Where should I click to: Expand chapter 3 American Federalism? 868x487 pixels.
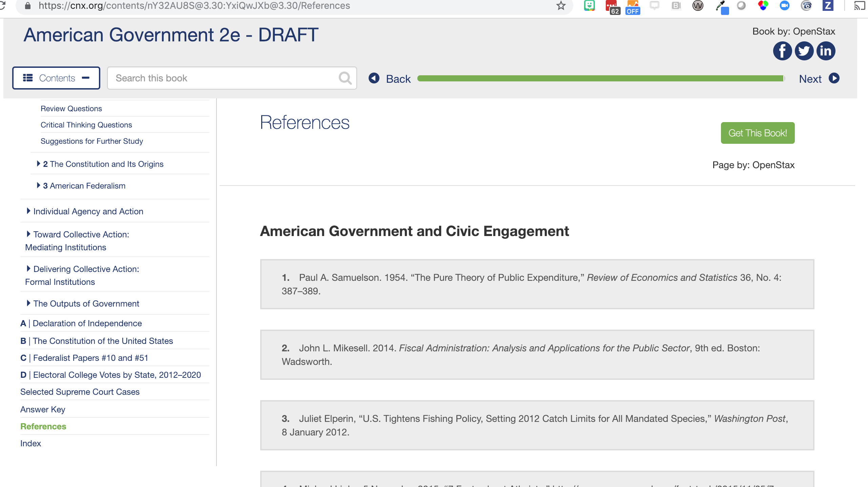39,186
